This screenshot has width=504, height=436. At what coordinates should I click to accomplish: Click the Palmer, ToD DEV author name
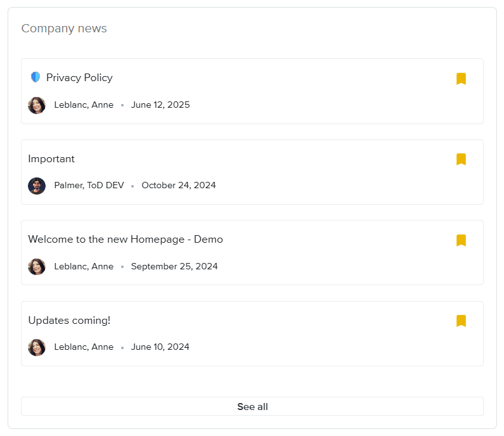click(x=89, y=186)
